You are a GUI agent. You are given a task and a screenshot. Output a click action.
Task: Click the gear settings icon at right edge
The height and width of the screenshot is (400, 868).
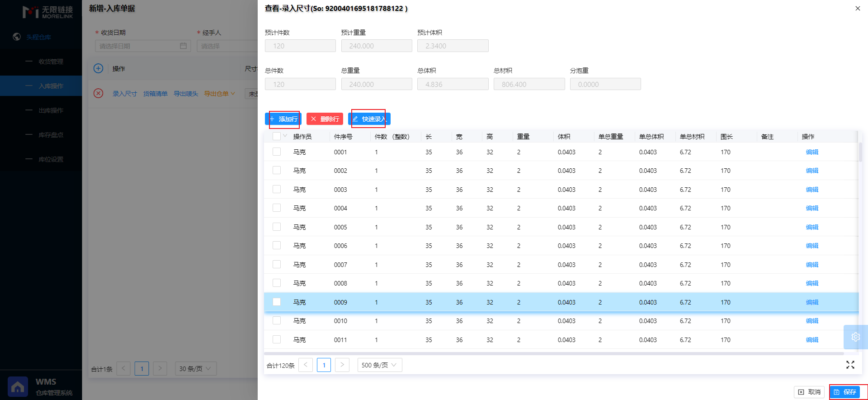point(855,337)
